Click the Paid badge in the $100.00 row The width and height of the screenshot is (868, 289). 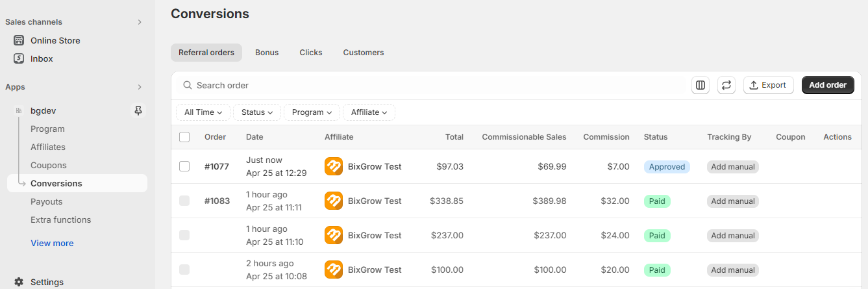[x=657, y=270]
